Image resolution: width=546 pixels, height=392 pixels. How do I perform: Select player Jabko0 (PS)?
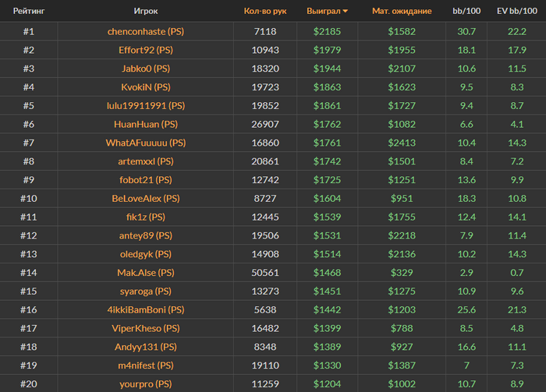[x=145, y=69]
